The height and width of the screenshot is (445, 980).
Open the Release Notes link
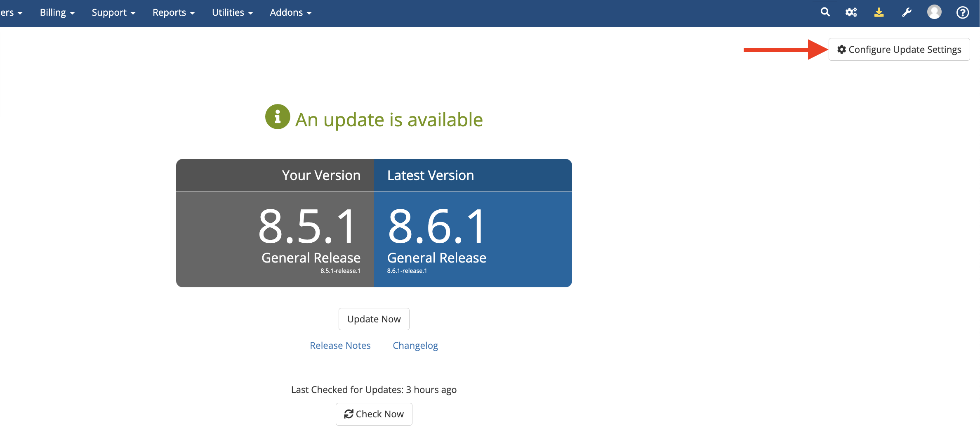[x=340, y=346]
